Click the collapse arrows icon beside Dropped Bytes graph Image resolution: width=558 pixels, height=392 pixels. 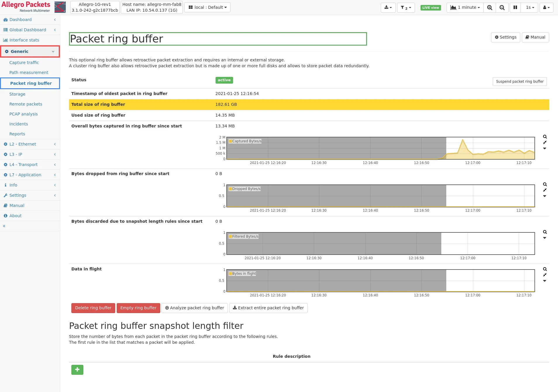pos(545,190)
